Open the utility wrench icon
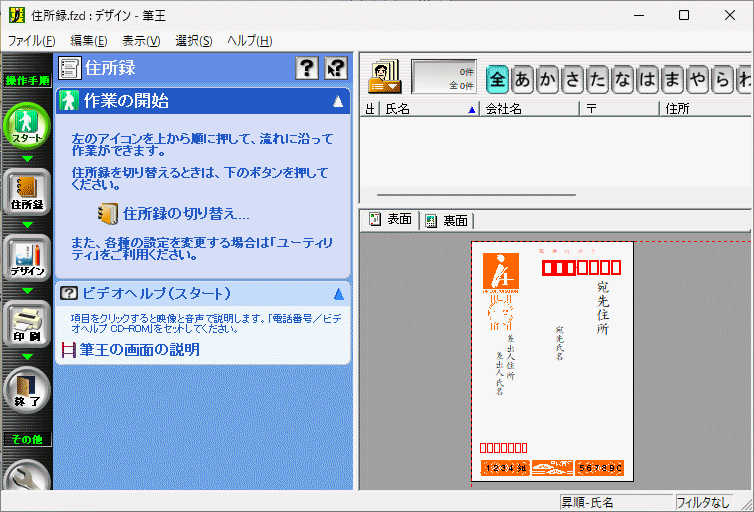754x512 pixels. (x=27, y=476)
